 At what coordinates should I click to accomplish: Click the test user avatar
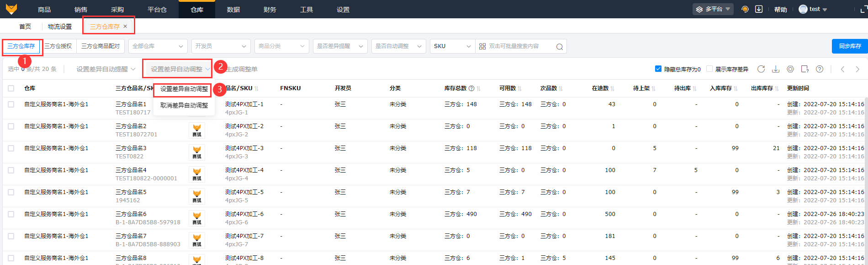803,9
